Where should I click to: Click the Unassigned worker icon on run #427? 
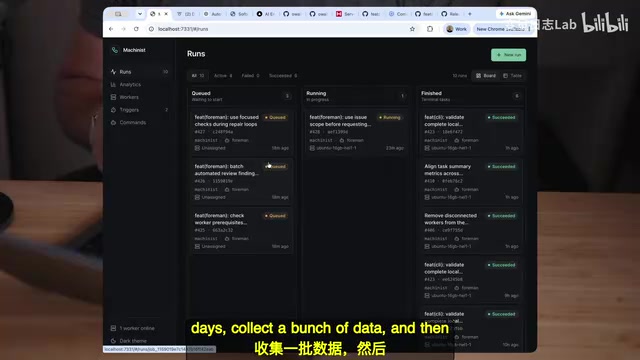(197, 148)
